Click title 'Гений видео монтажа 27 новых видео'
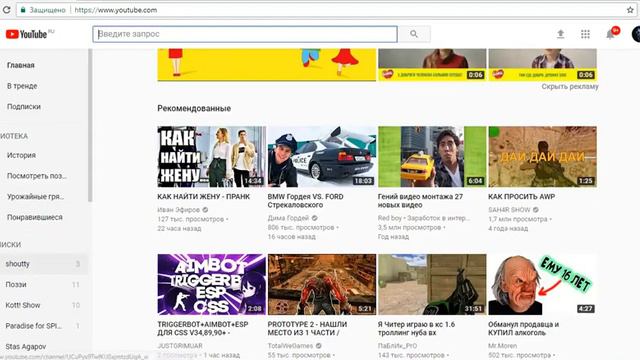Viewport: 640px width, 360px height. 420,201
